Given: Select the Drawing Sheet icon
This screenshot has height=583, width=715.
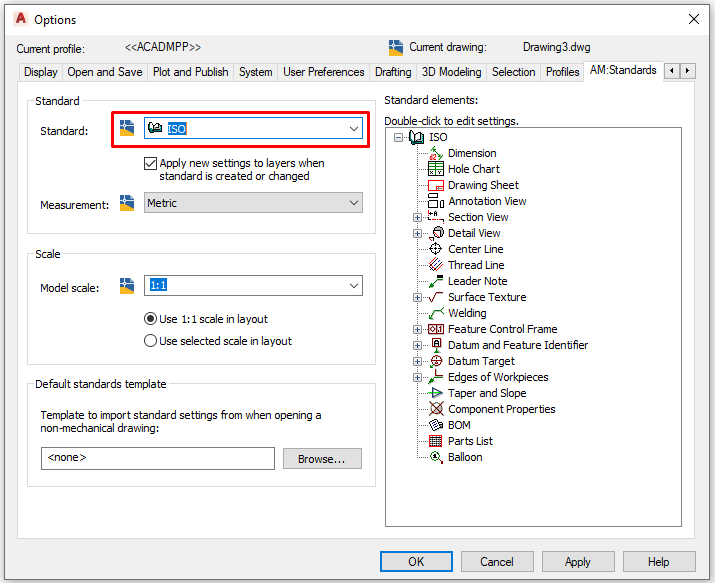Looking at the screenshot, I should [435, 185].
